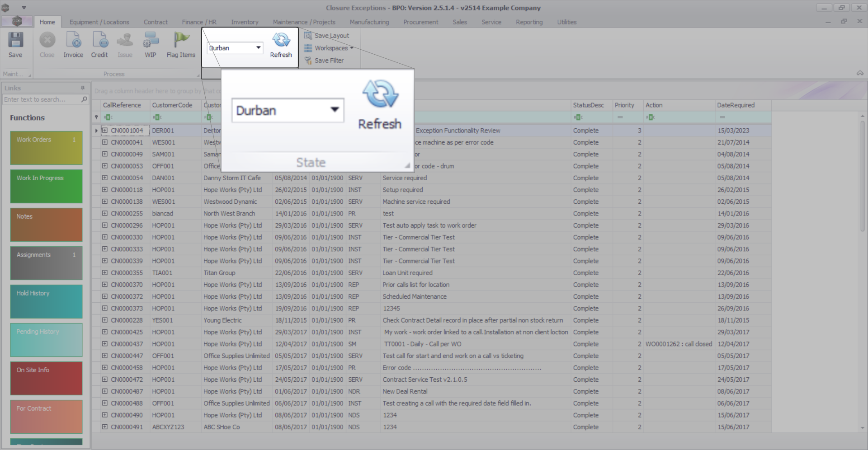Collapse the ribbon with the arrow

click(x=860, y=73)
